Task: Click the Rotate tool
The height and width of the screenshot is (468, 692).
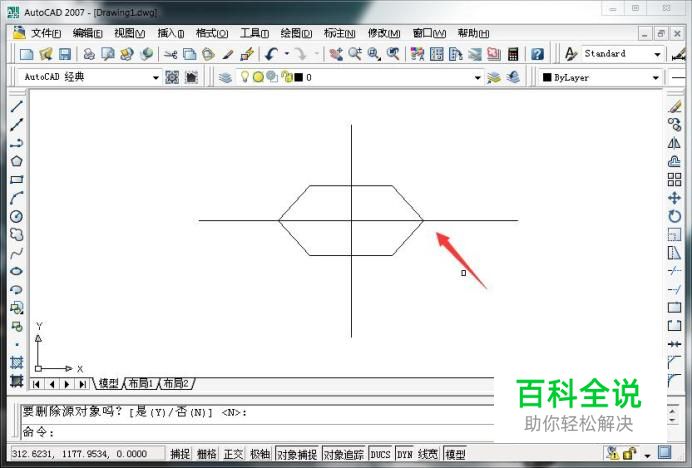Action: click(x=674, y=216)
